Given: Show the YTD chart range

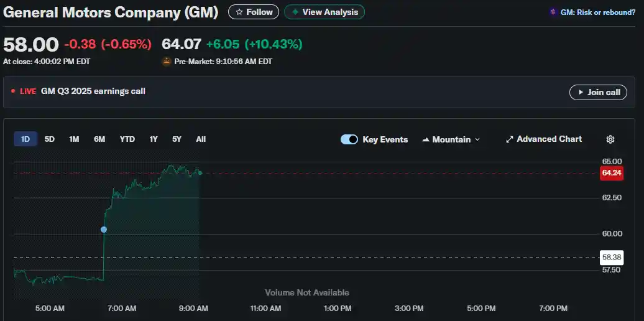Looking at the screenshot, I should click(127, 139).
